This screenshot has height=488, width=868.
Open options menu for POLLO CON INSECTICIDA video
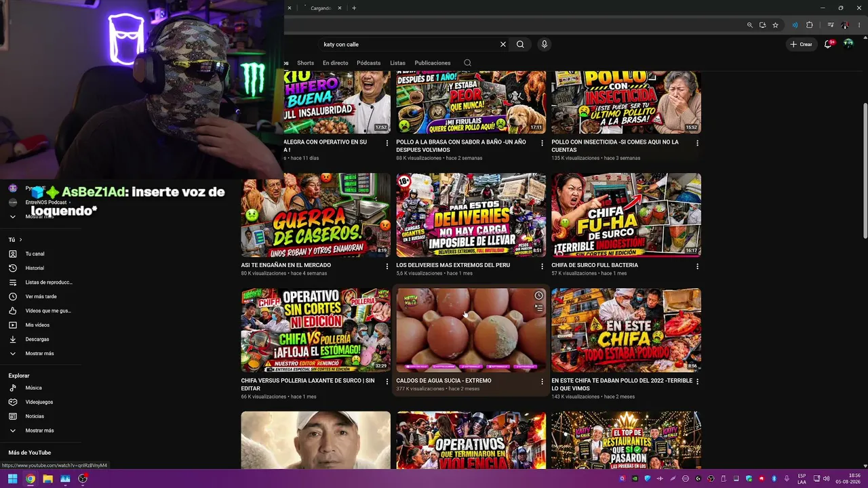pos(697,143)
